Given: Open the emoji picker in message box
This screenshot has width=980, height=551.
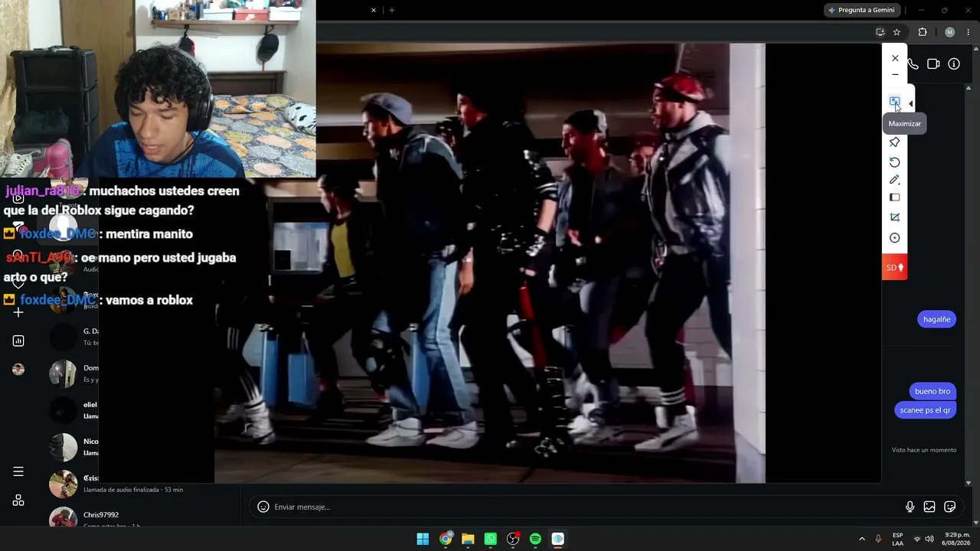Looking at the screenshot, I should [263, 507].
